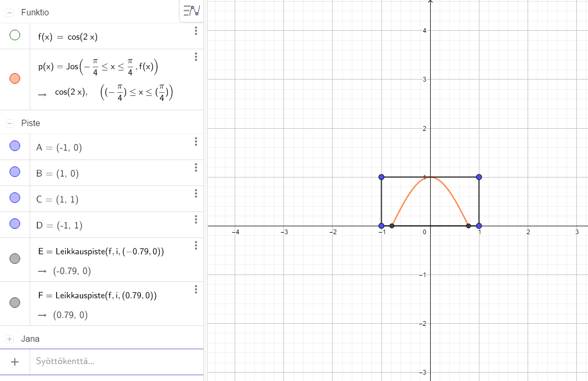Viewport: 588px width, 381px height.
Task: Open more options for point A
Action: pyautogui.click(x=196, y=141)
